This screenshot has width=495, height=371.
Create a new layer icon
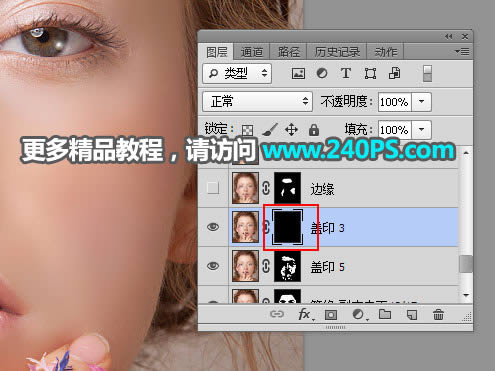pos(412,314)
